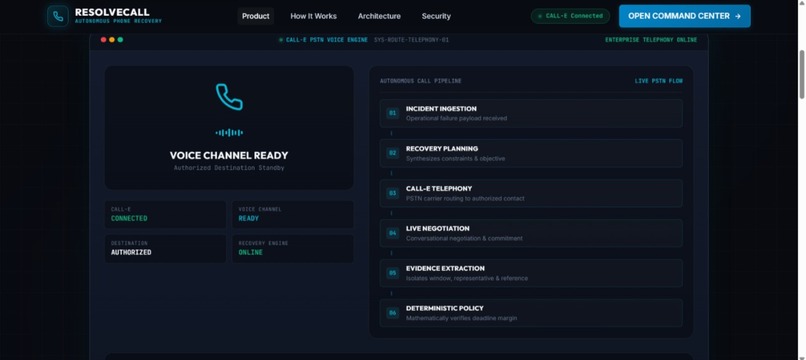Open the Security nav link

[x=436, y=16]
